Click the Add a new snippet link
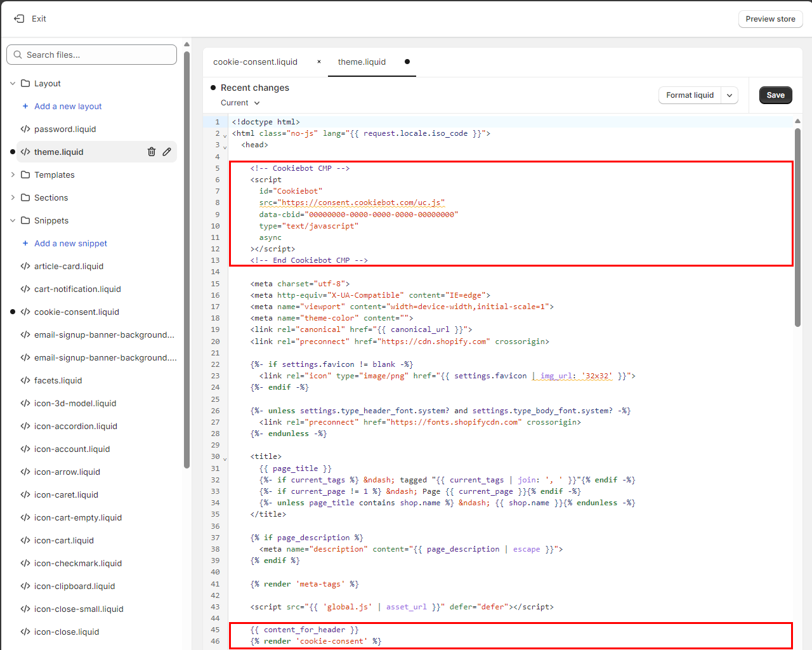This screenshot has width=812, height=650. point(70,243)
